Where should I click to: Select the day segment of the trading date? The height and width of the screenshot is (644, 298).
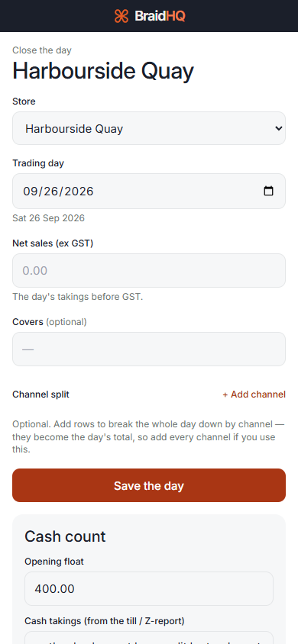pos(49,192)
